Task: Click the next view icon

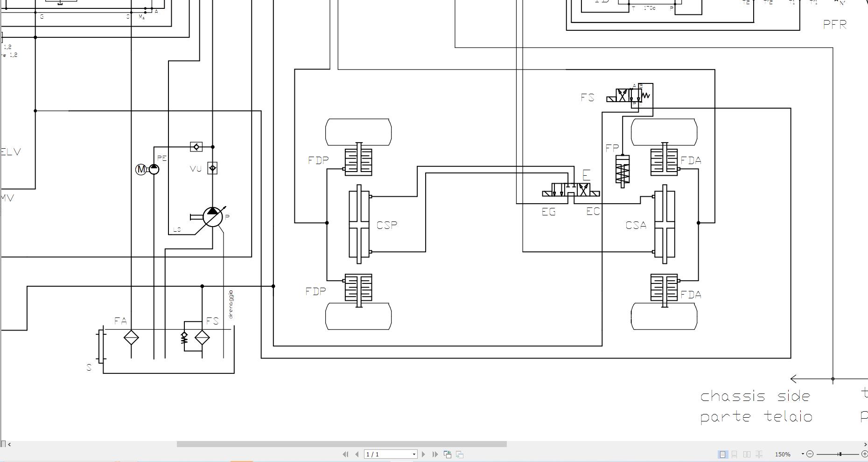Action: pyautogui.click(x=460, y=454)
